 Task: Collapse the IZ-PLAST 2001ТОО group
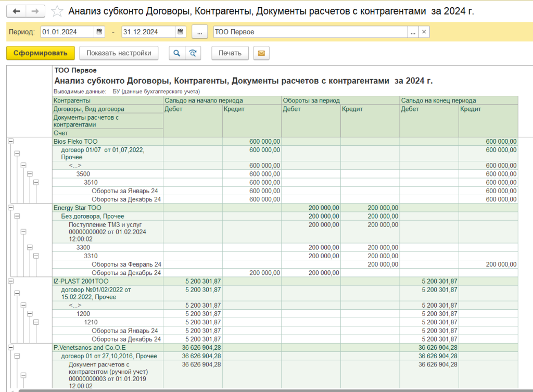(10, 281)
